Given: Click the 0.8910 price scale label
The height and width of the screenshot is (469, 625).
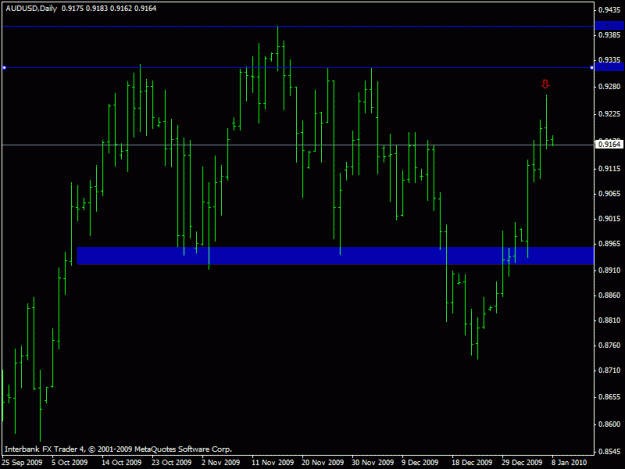Looking at the screenshot, I should pyautogui.click(x=609, y=270).
